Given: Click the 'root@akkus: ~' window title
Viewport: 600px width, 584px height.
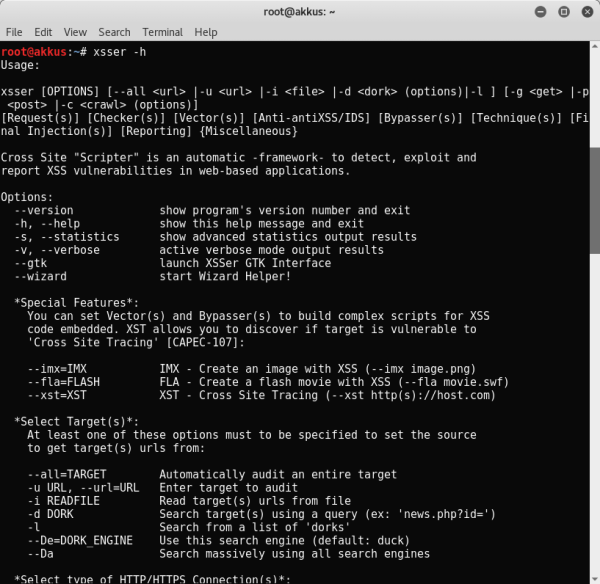Looking at the screenshot, I should 299,12.
